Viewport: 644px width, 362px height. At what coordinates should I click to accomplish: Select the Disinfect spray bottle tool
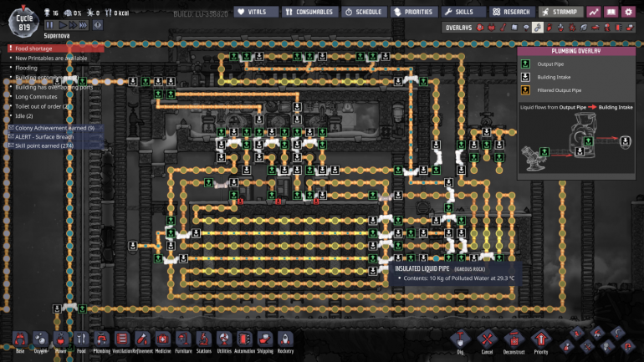567,347
